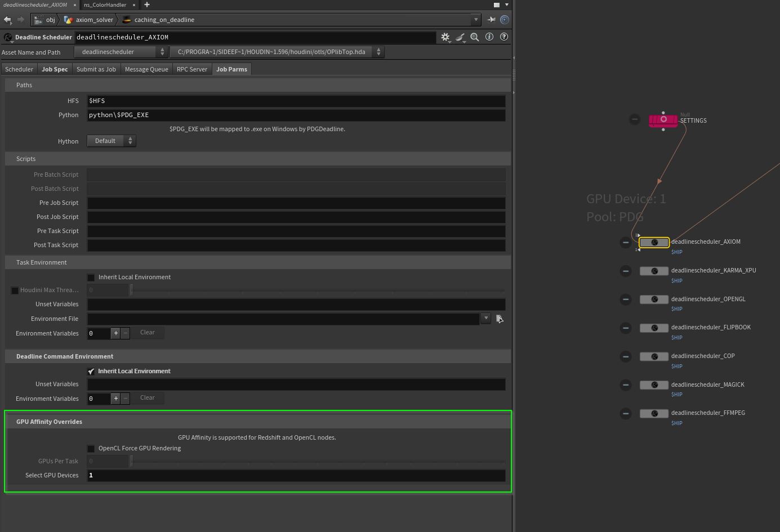Viewport: 780px width, 532px height.
Task: Select the deadlinescheduler_AXIOM node
Action: point(654,243)
